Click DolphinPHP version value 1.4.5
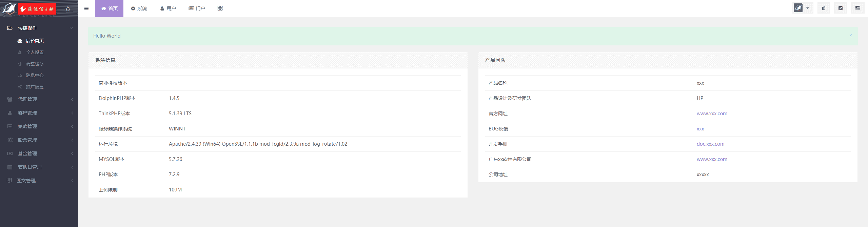This screenshot has width=868, height=227. 174,98
